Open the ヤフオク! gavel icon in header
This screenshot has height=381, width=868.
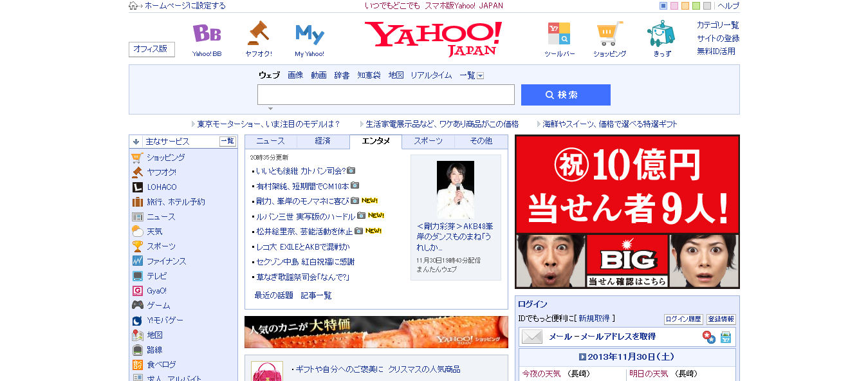coord(258,33)
